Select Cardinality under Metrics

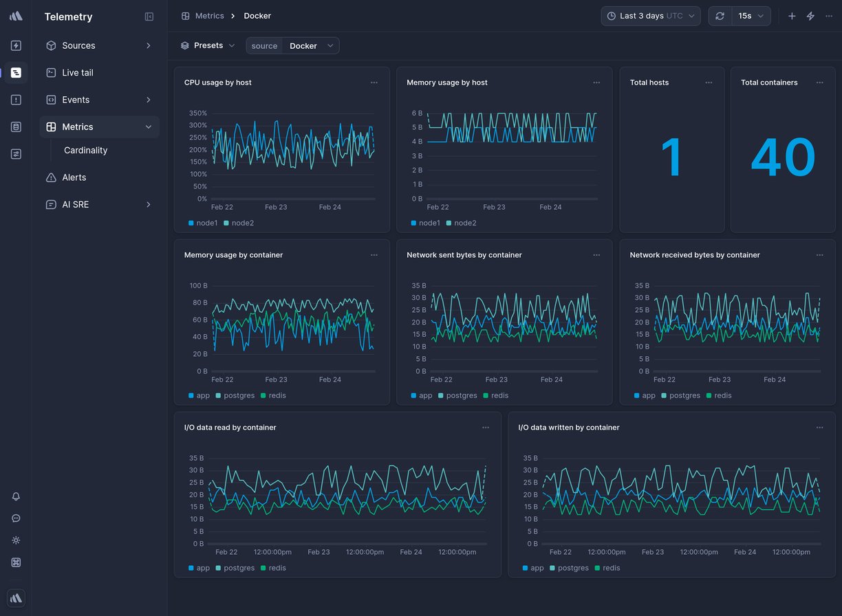click(x=85, y=150)
